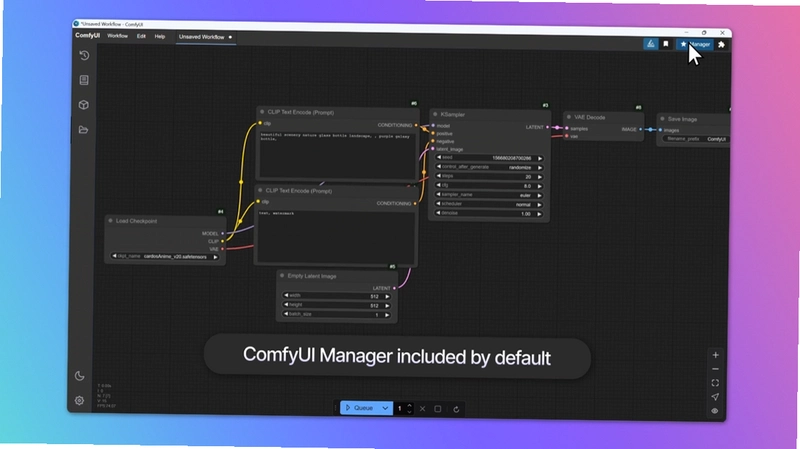
Task: Select previous checkpoint with ckpt_name left arrow
Action: (114, 256)
